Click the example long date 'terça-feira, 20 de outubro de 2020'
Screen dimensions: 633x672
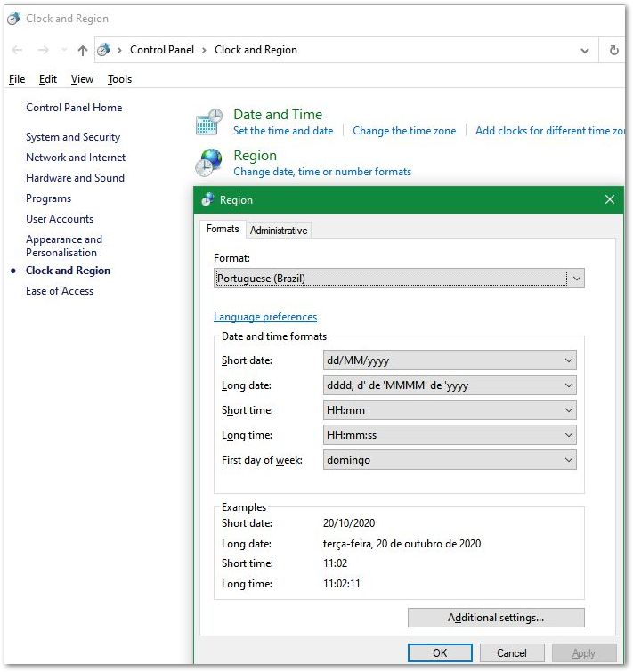tap(402, 544)
